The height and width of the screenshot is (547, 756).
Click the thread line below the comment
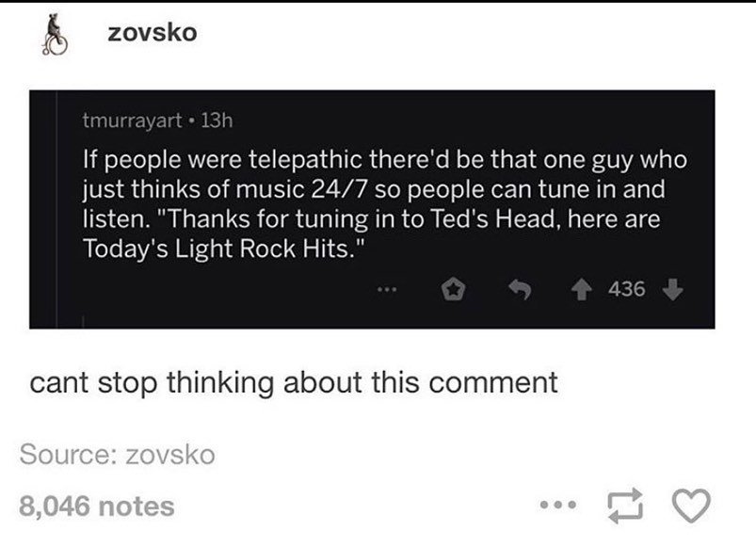tap(83, 322)
